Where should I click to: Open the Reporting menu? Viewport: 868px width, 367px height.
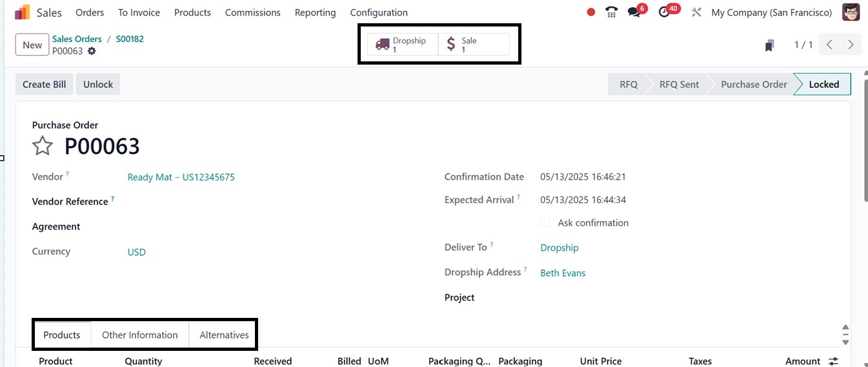tap(315, 12)
